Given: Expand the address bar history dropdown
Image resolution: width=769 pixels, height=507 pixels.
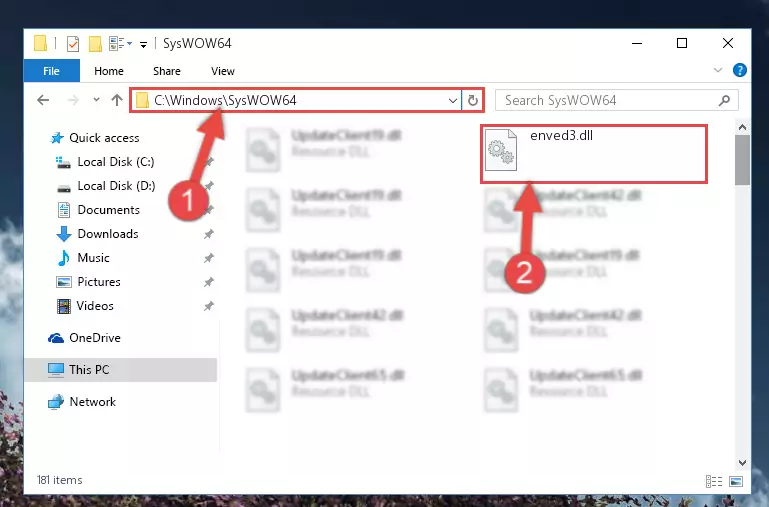Looking at the screenshot, I should point(453,101).
